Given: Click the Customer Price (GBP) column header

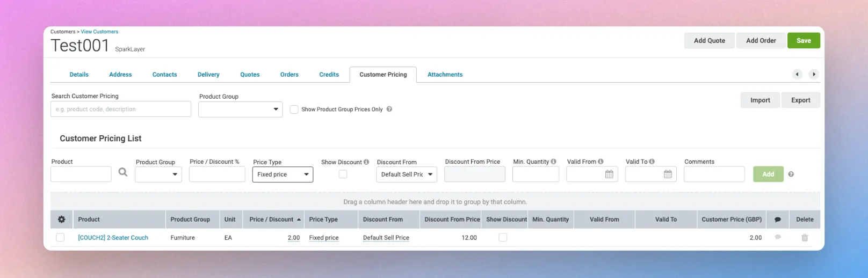Looking at the screenshot, I should [732, 220].
